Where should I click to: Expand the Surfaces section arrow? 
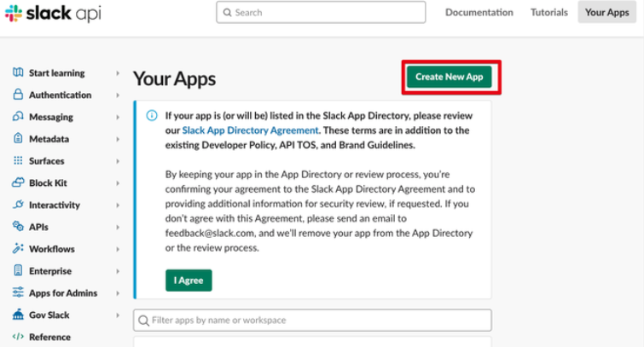click(118, 161)
